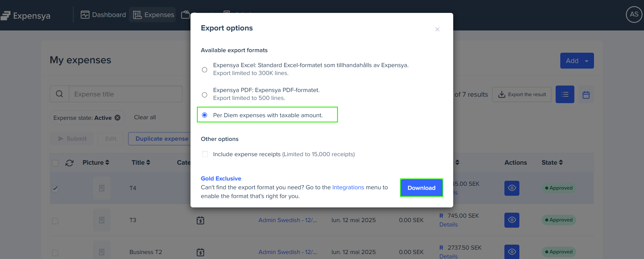Screen dimensions: 644x259
Task: Select Expensya PDF export format
Action: click(205, 95)
